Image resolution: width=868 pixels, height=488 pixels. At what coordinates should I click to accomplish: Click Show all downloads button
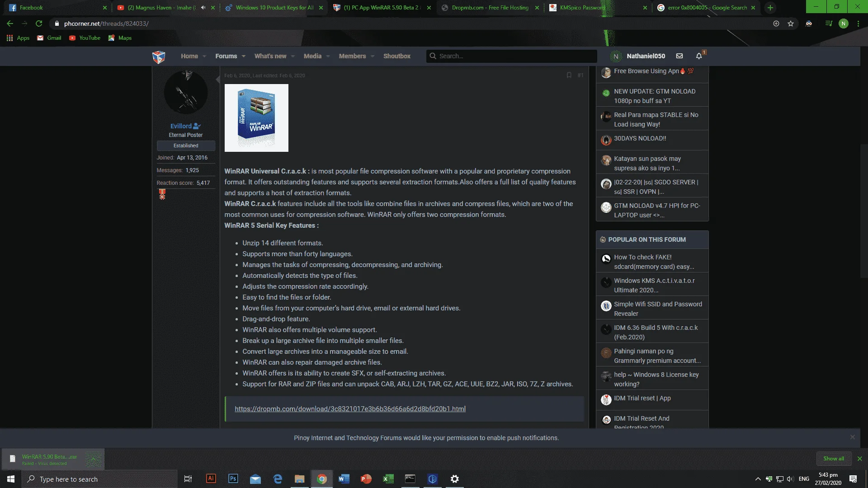834,459
